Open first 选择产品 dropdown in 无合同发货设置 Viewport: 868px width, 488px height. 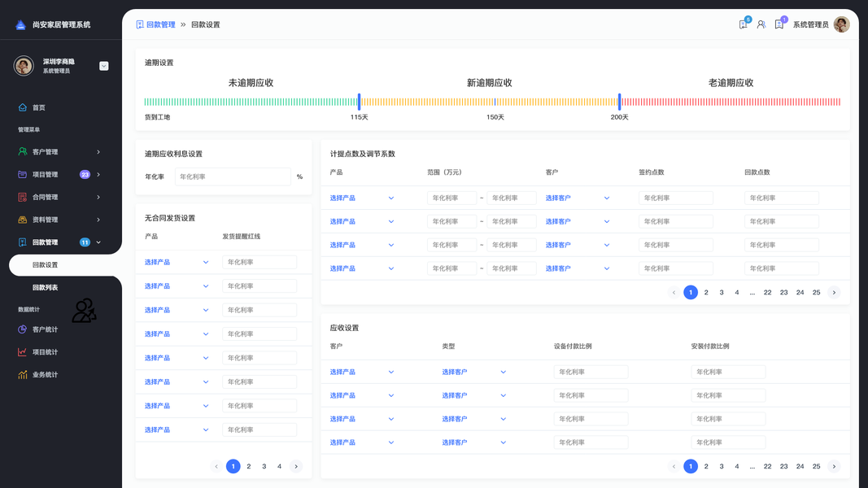click(177, 262)
